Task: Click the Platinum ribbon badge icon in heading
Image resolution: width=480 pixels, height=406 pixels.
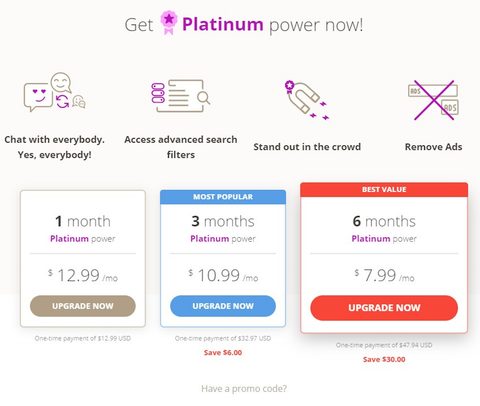Action: pyautogui.click(x=169, y=22)
